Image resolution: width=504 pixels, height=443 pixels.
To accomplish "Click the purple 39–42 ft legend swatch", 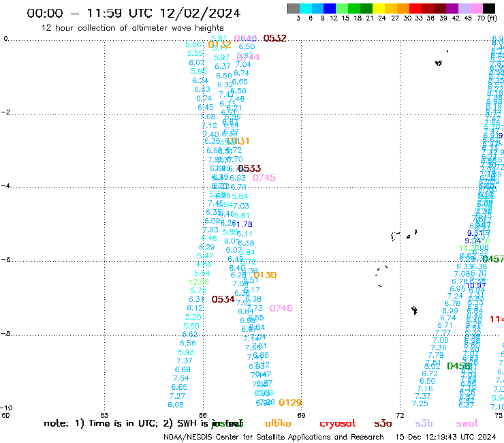I will coord(452,8).
